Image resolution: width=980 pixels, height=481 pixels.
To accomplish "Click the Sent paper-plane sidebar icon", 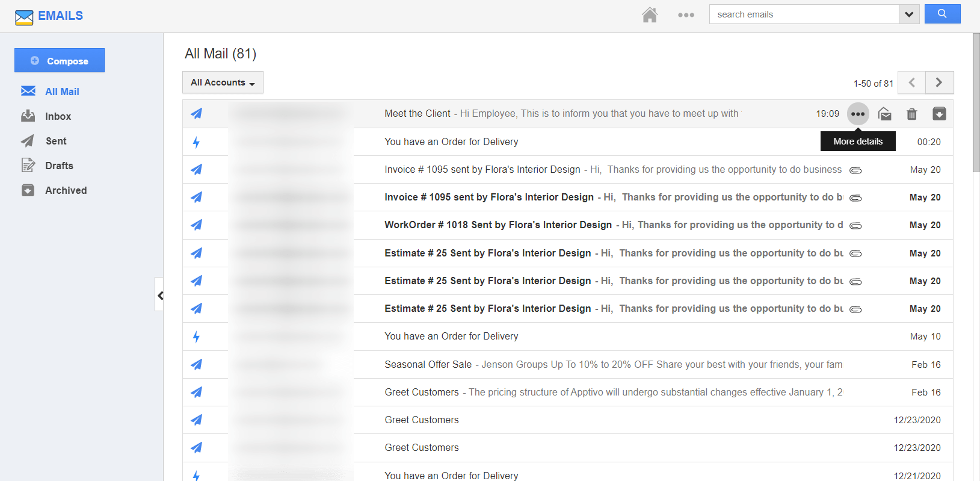I will tap(28, 141).
